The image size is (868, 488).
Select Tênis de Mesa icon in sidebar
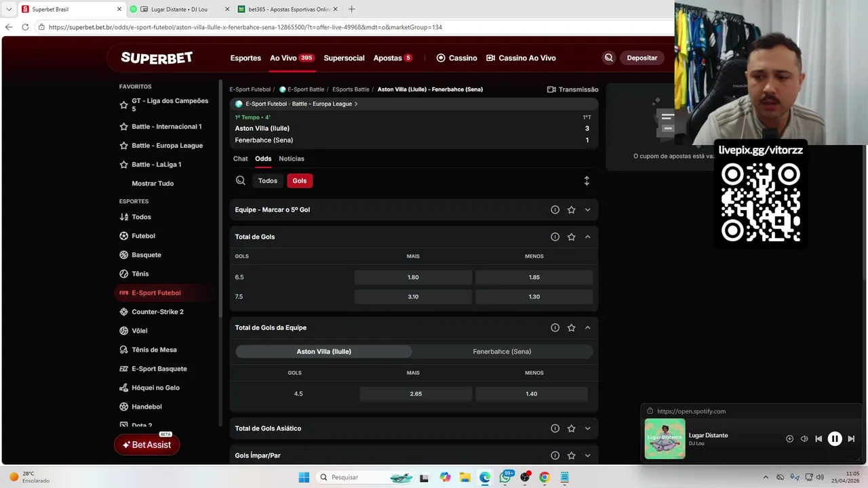coord(123,350)
